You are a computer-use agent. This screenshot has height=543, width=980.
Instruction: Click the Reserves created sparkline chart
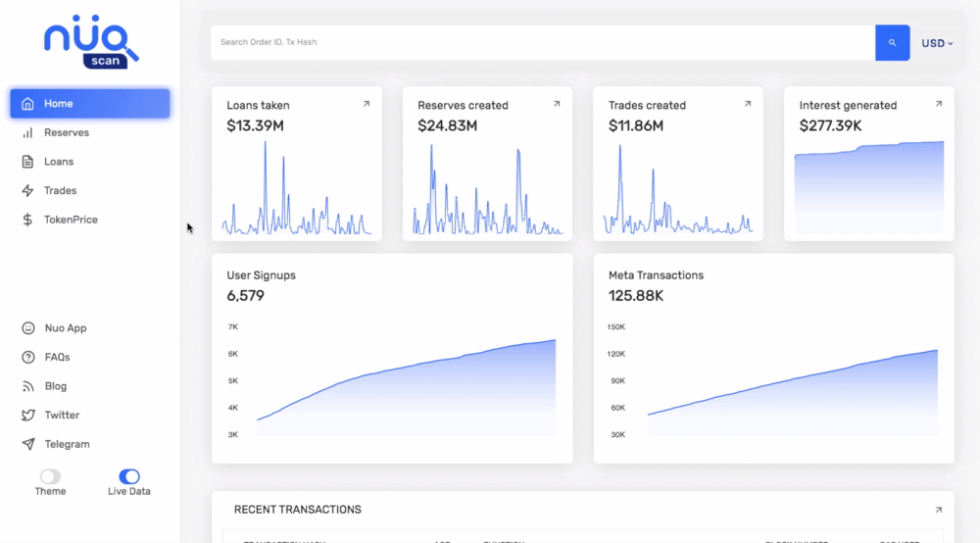coord(487,189)
